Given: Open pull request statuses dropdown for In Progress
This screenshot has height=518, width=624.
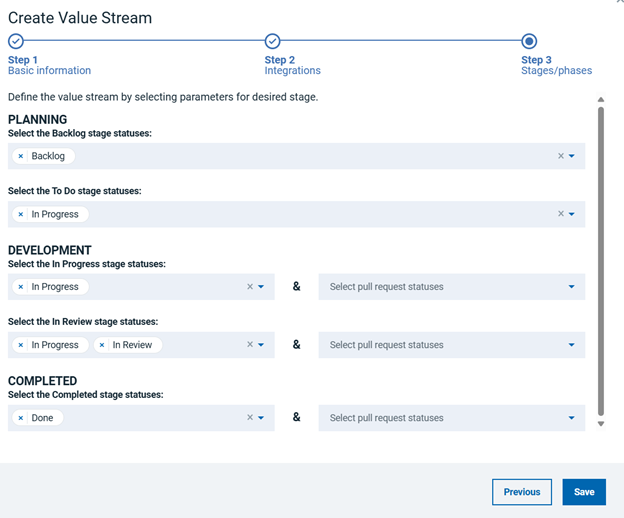Looking at the screenshot, I should pyautogui.click(x=451, y=287).
